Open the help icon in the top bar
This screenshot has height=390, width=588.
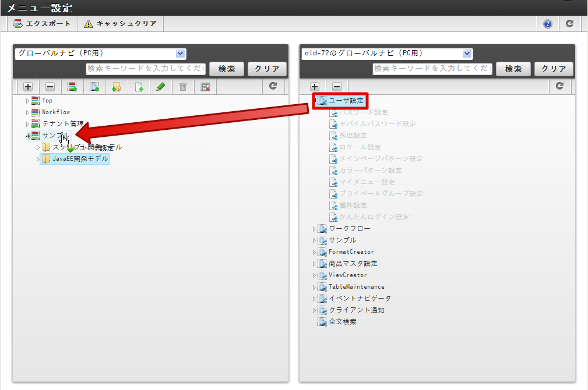tap(548, 24)
